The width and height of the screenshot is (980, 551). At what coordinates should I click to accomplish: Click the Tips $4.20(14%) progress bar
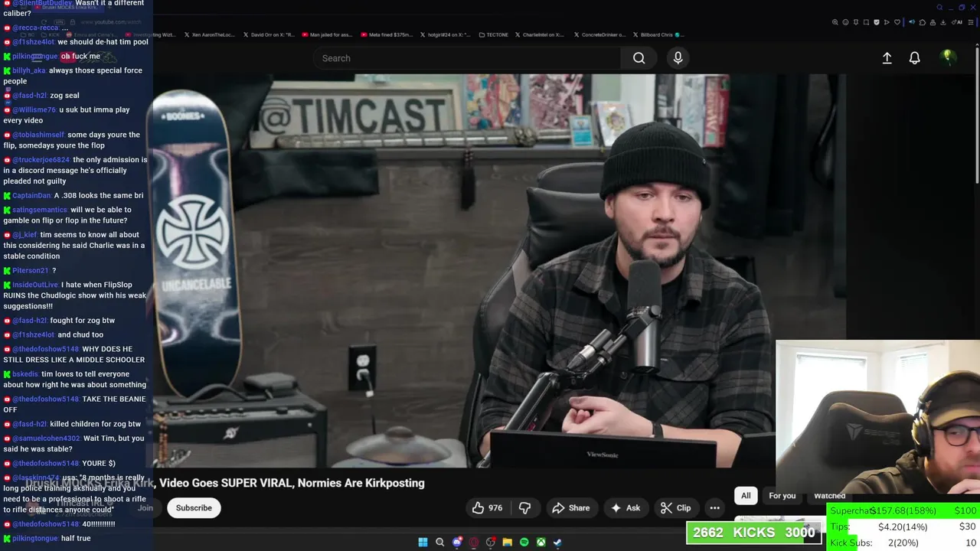[904, 527]
